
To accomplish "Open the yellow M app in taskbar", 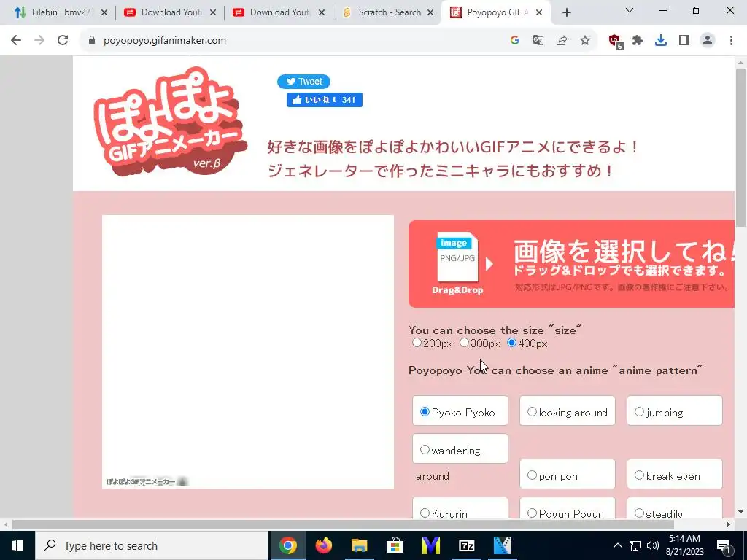I will (430, 545).
